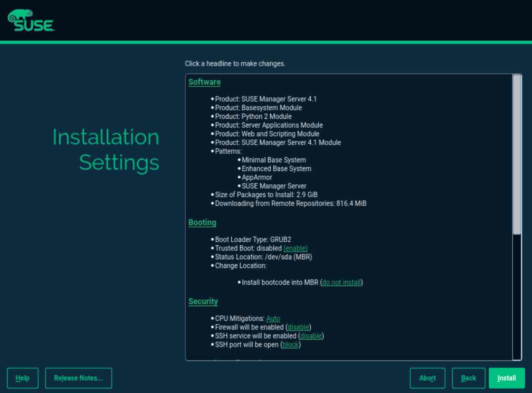
Task: Click the Install button
Action: coord(506,378)
